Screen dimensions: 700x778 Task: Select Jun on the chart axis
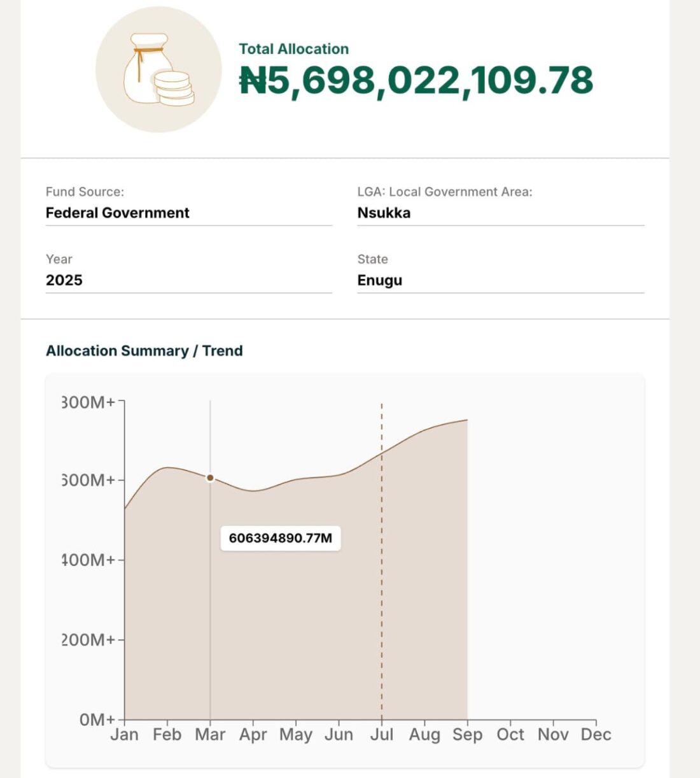click(339, 735)
